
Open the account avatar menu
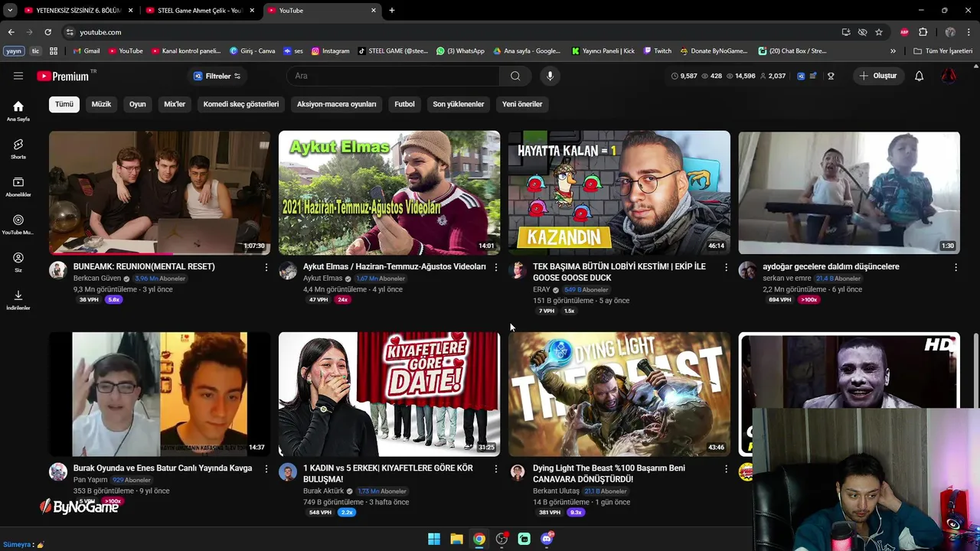(949, 76)
